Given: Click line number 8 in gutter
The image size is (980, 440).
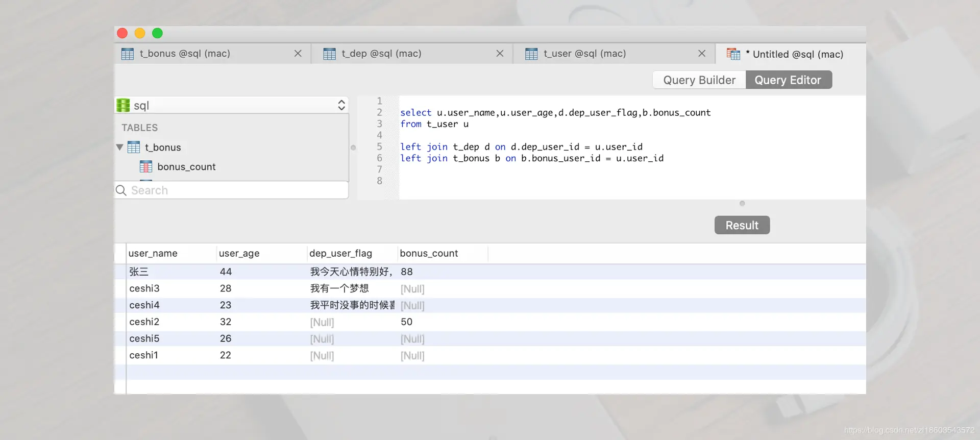Looking at the screenshot, I should 379,181.
